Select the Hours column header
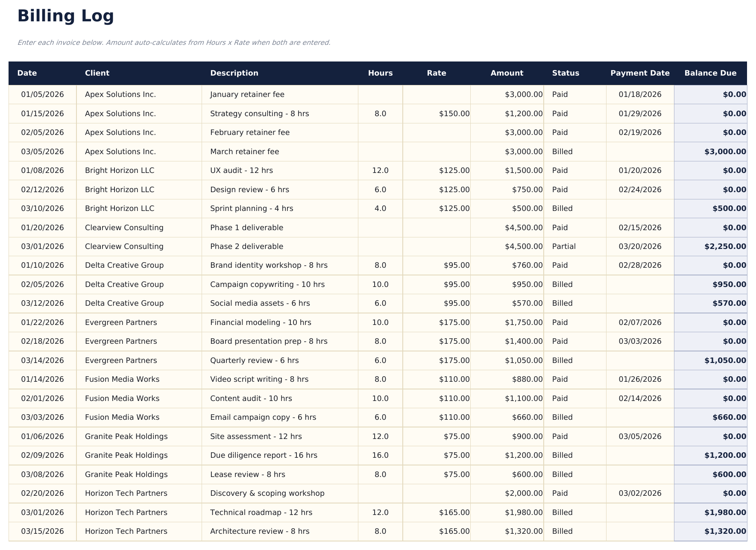The height and width of the screenshot is (550, 756). (x=380, y=73)
